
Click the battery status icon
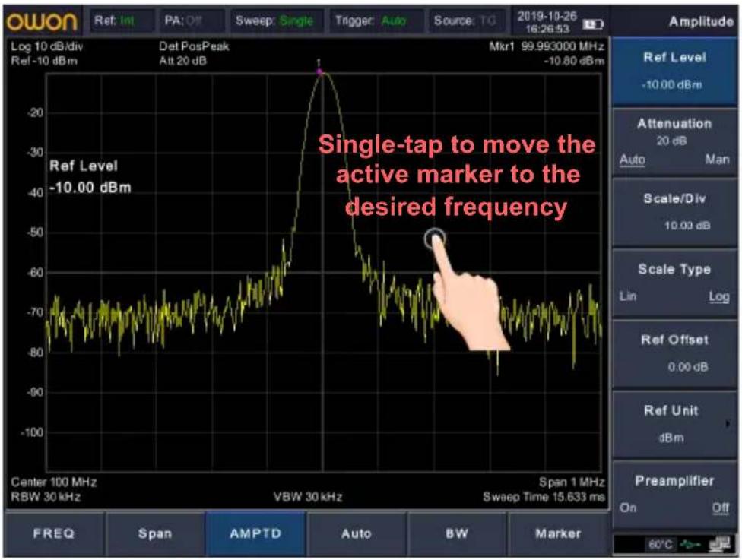tap(592, 24)
